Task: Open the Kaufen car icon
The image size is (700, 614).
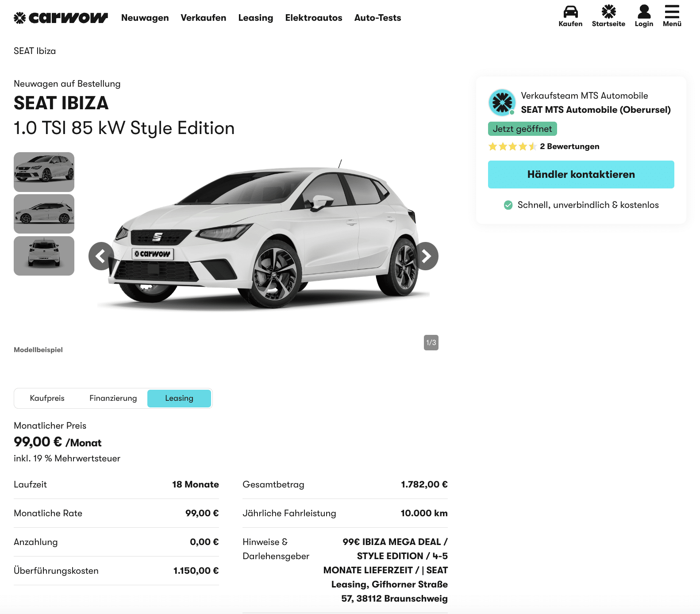Action: pyautogui.click(x=570, y=16)
